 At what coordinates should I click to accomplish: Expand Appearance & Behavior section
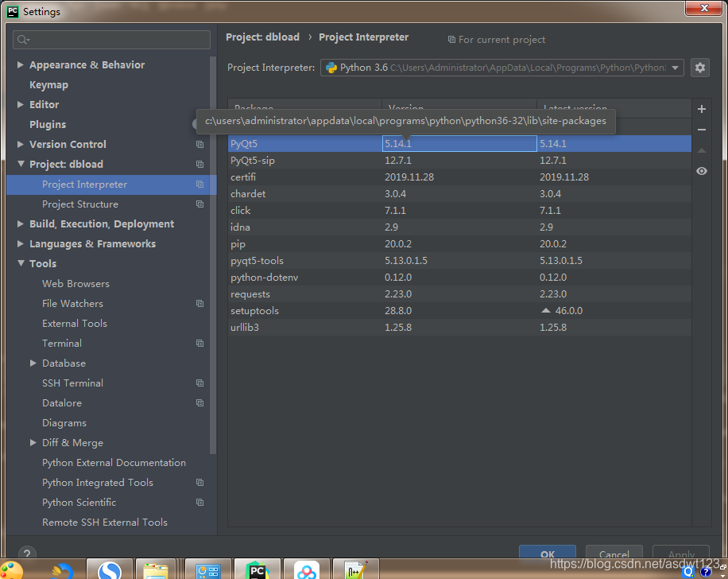[21, 64]
